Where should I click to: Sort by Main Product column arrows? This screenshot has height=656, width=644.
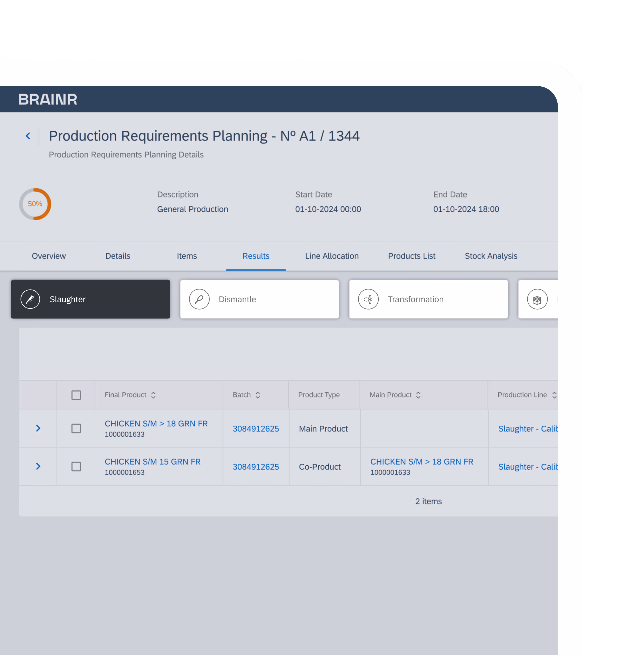coord(418,395)
